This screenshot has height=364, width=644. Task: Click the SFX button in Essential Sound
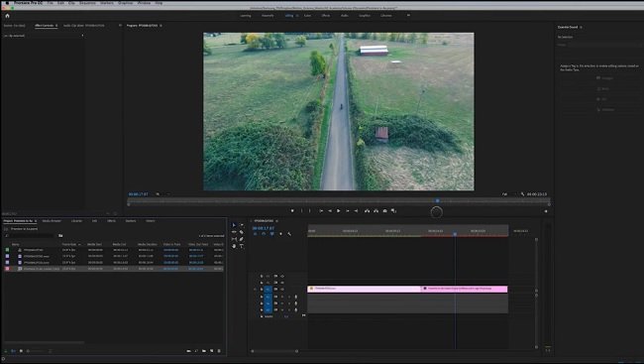(x=601, y=99)
